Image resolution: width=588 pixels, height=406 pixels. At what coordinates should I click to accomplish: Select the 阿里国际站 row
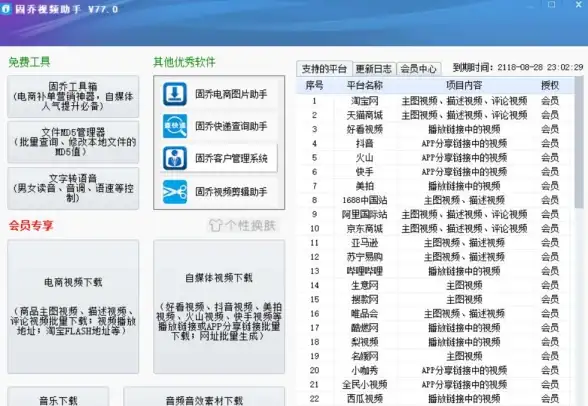(435, 214)
